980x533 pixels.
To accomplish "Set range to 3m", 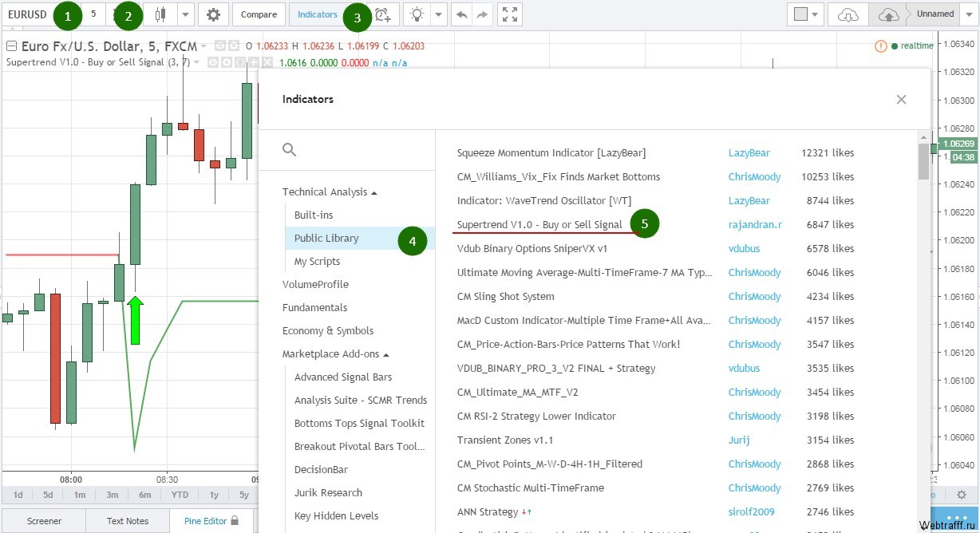I will (113, 495).
